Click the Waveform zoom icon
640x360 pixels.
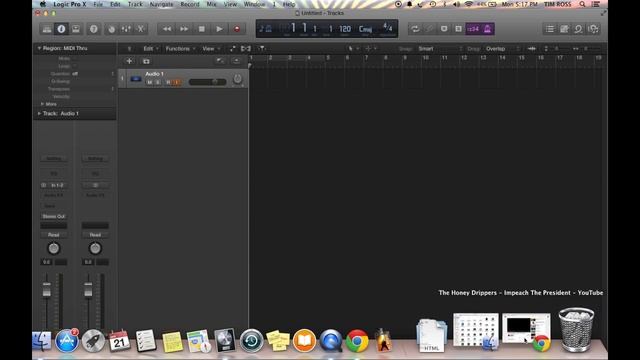[x=531, y=49]
